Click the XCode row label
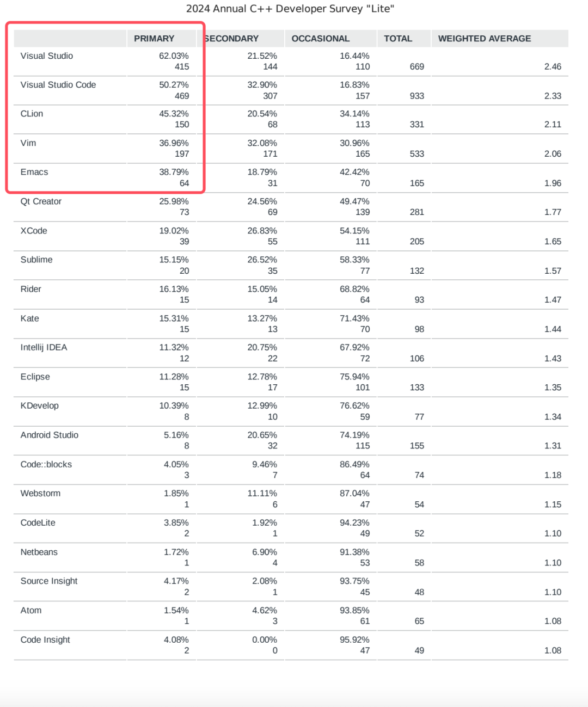The image size is (588, 707). pyautogui.click(x=34, y=231)
